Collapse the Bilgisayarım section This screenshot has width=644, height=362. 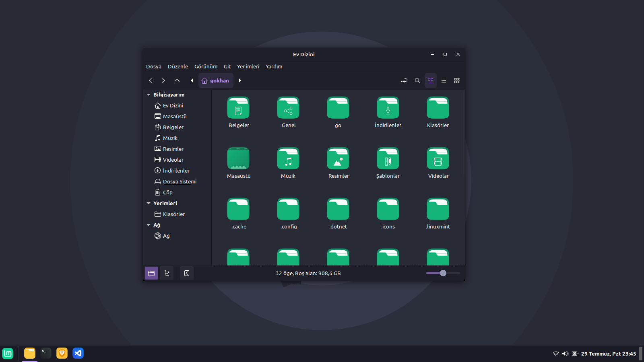tap(149, 95)
